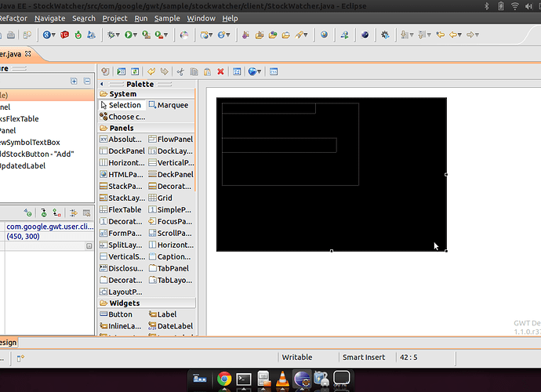Click the Copy icon in designer toolbar

point(194,71)
